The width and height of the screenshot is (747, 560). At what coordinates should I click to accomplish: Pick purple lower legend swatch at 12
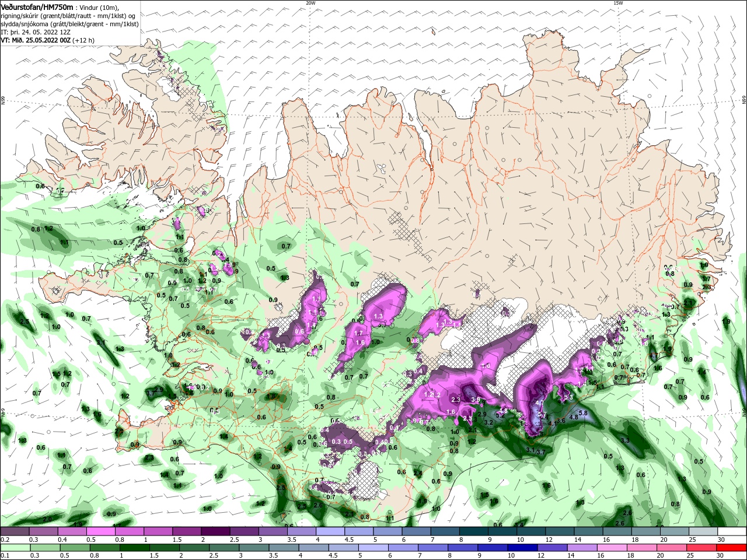point(553,548)
